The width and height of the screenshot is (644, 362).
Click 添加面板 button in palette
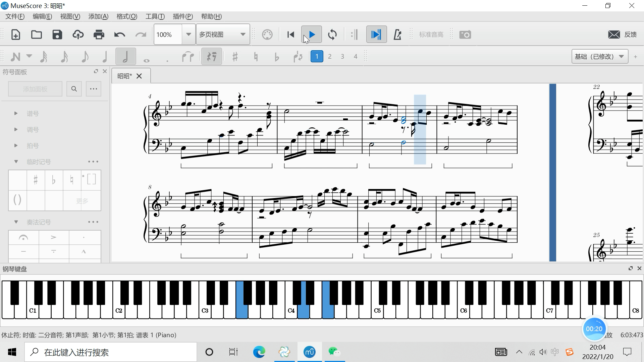tap(35, 89)
